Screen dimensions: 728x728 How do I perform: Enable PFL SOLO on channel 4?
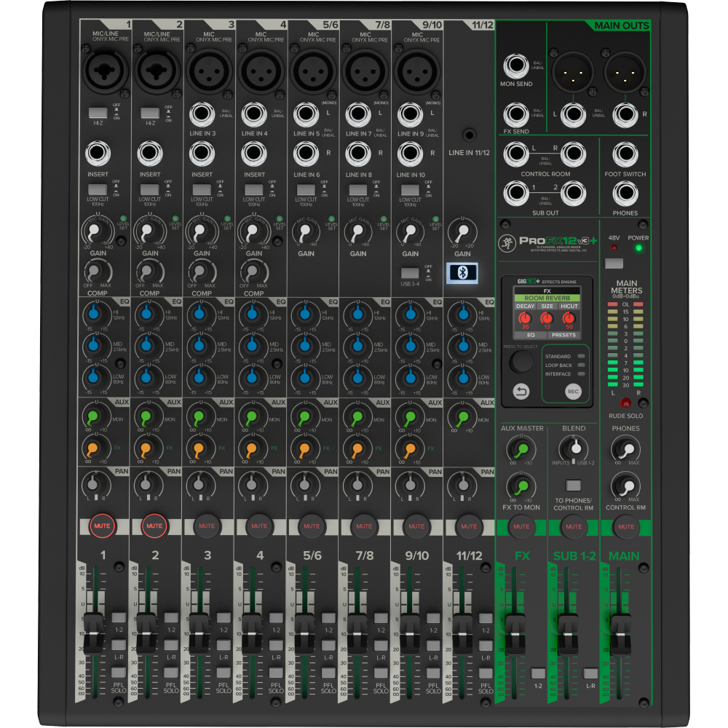276,673
